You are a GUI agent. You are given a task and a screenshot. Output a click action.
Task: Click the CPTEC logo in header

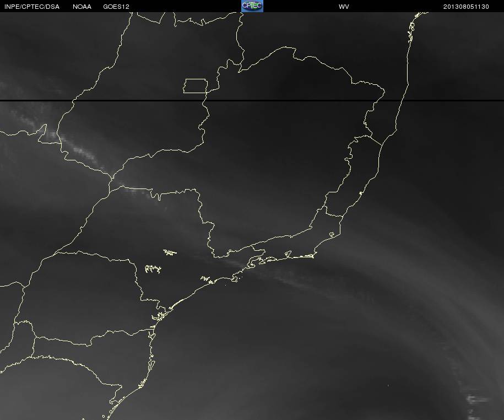(x=252, y=6)
